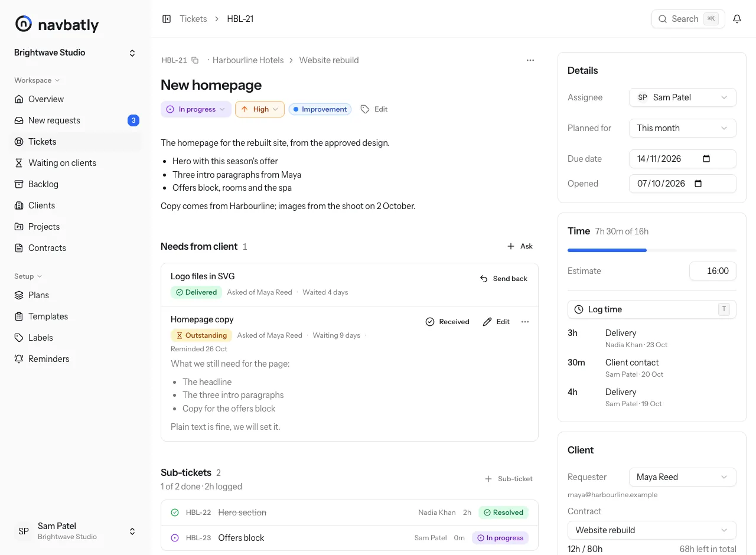
Task: Open the High priority dropdown
Action: coord(260,109)
